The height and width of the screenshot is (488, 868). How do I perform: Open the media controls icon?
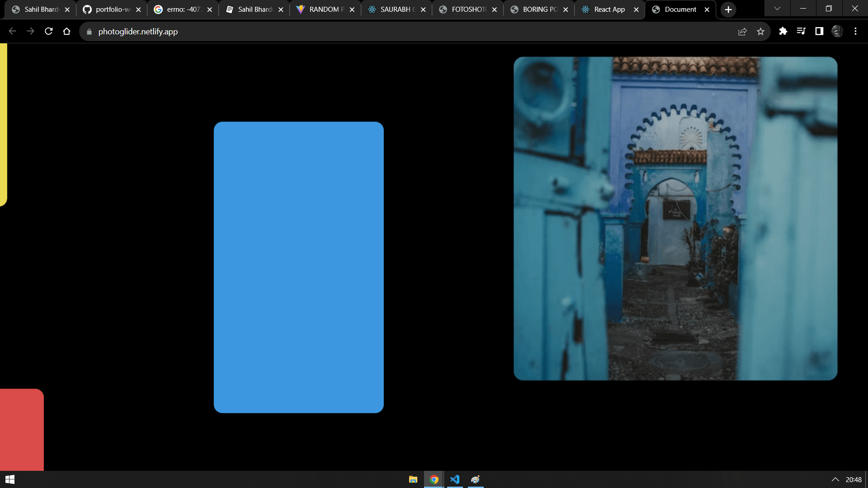[x=801, y=31]
